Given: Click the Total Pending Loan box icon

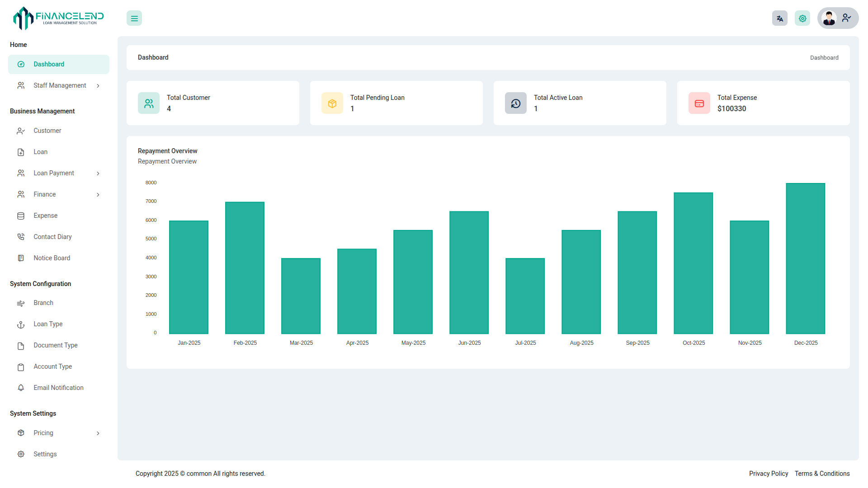Looking at the screenshot, I should 332,103.
